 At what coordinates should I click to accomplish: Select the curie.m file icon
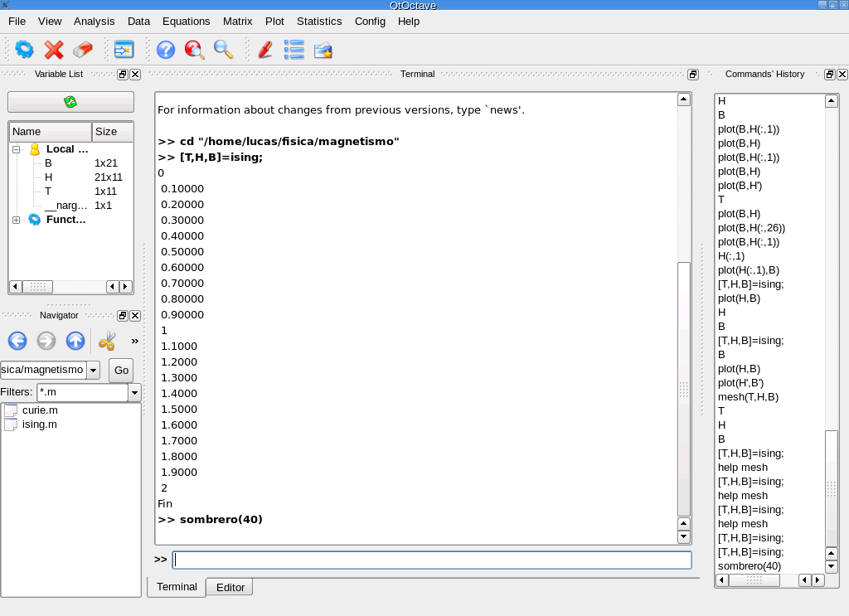pos(11,410)
